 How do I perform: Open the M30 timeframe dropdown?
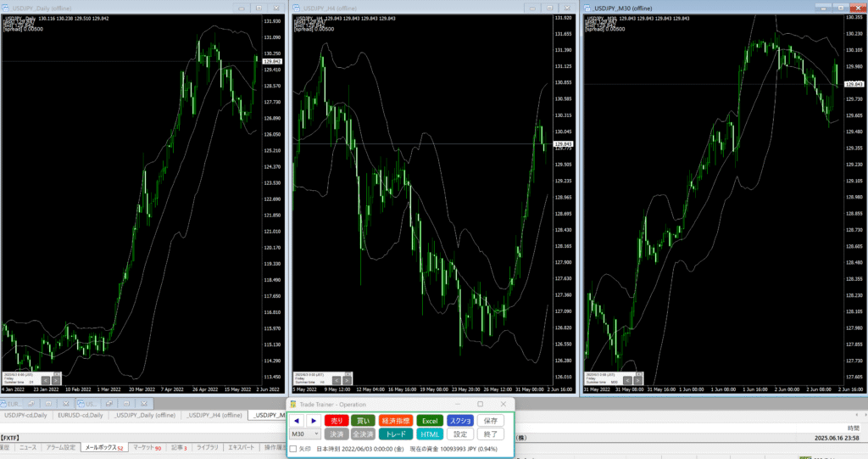pyautogui.click(x=305, y=434)
